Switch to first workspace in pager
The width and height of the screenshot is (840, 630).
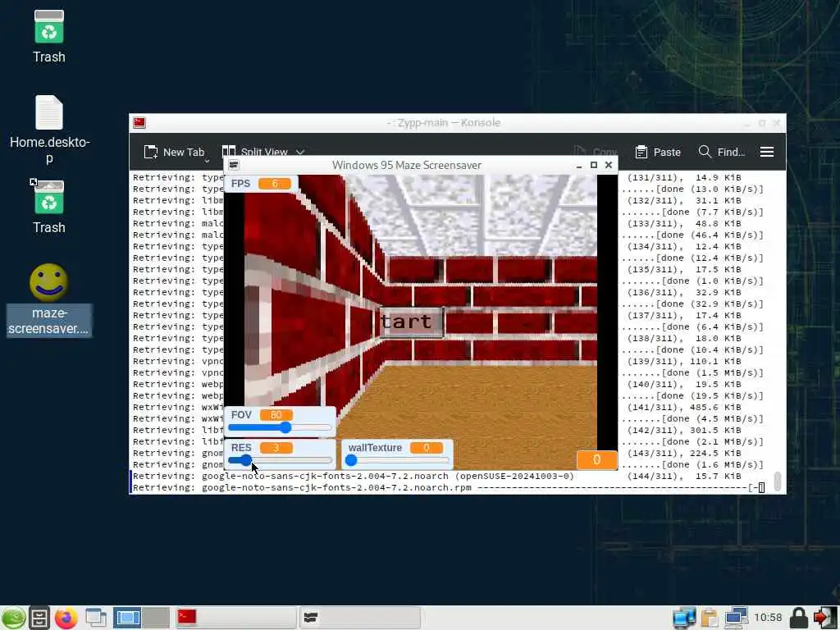click(127, 618)
